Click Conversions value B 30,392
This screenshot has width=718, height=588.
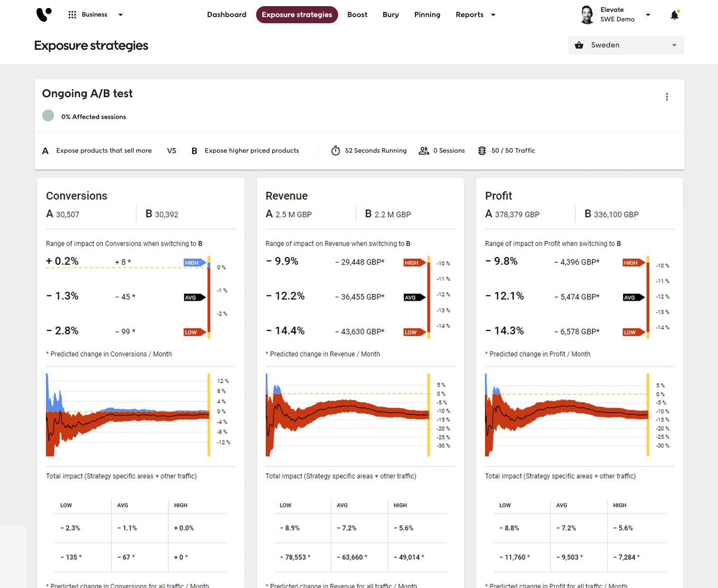click(x=162, y=214)
